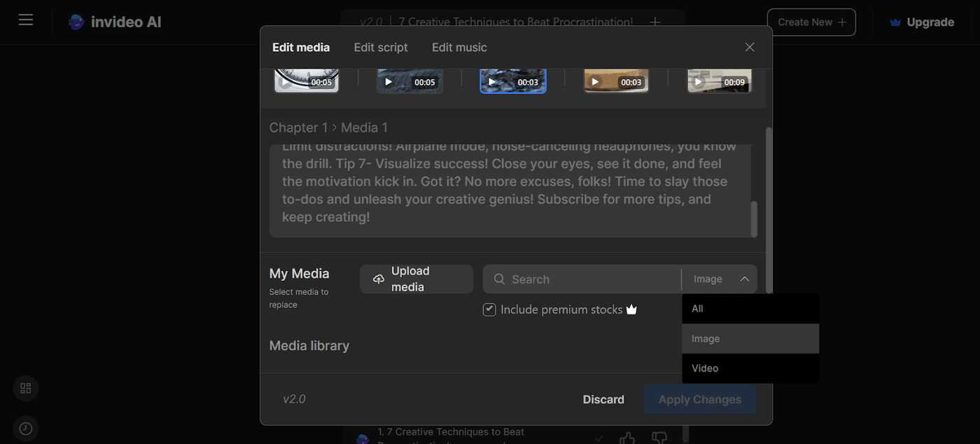Open the templates grid icon at bottom left

coord(25,388)
